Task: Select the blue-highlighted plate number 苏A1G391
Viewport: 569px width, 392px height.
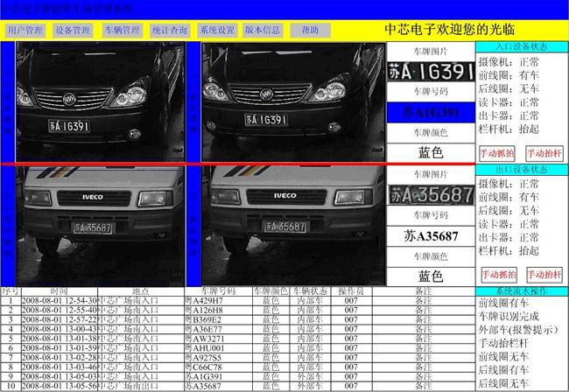Action: [432, 113]
